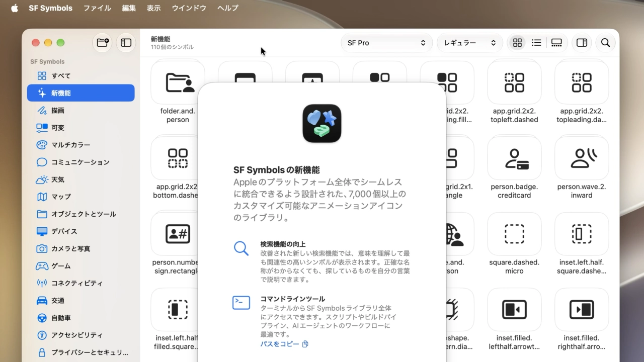Click the パスをコピー link
This screenshot has height=362, width=644.
[x=284, y=344]
